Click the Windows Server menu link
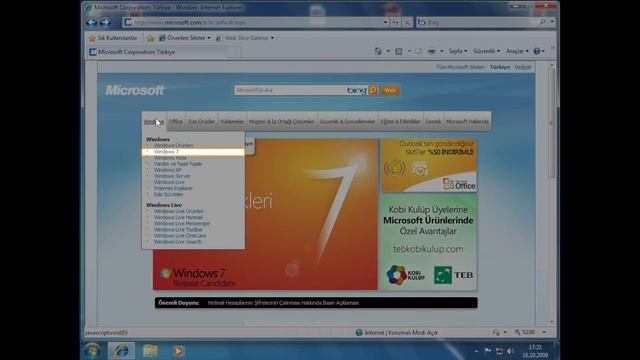This screenshot has height=360, width=640. pos(172,176)
